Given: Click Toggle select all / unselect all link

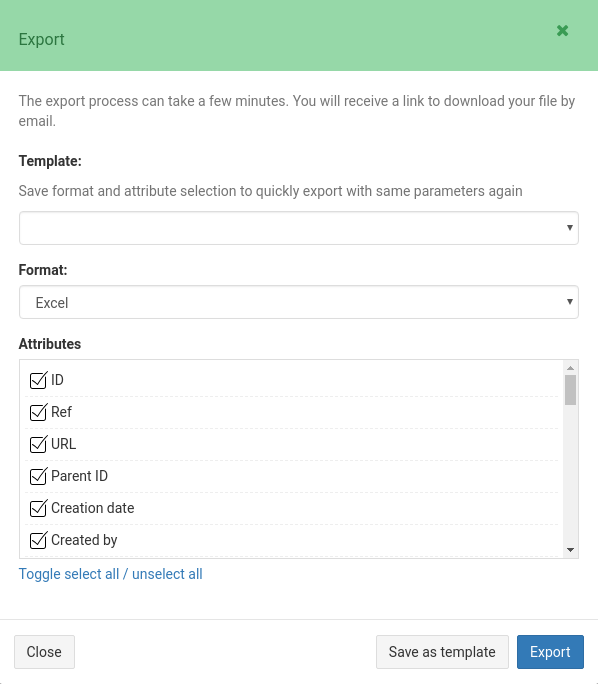Looking at the screenshot, I should tap(110, 574).
